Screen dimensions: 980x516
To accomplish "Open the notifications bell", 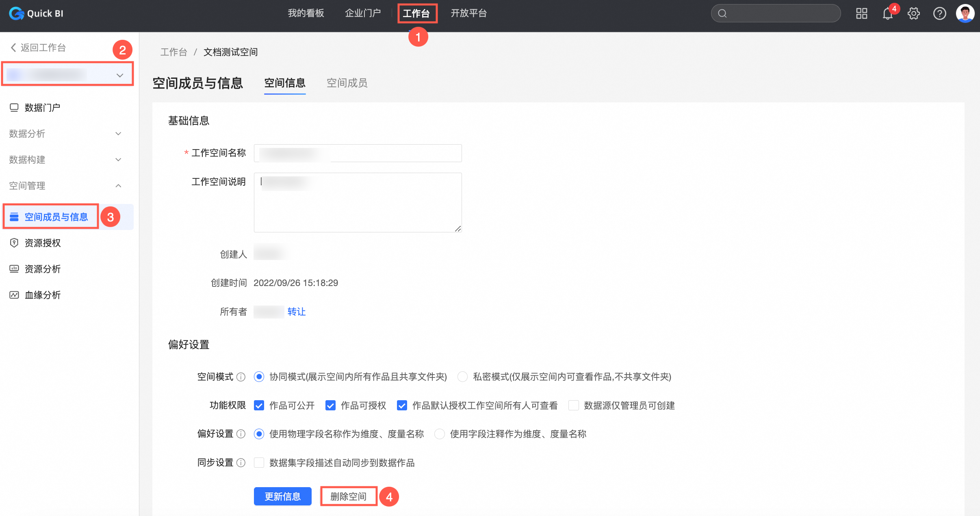I will [x=888, y=13].
